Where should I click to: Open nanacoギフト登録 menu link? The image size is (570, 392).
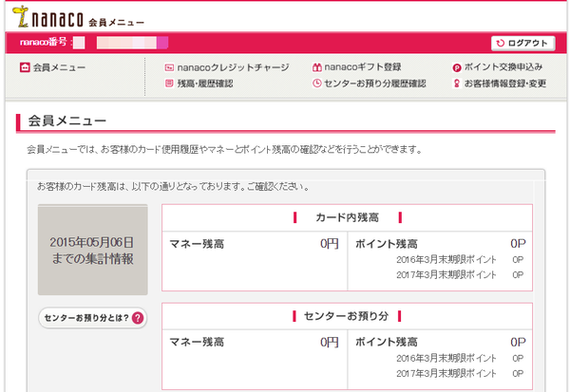click(357, 67)
